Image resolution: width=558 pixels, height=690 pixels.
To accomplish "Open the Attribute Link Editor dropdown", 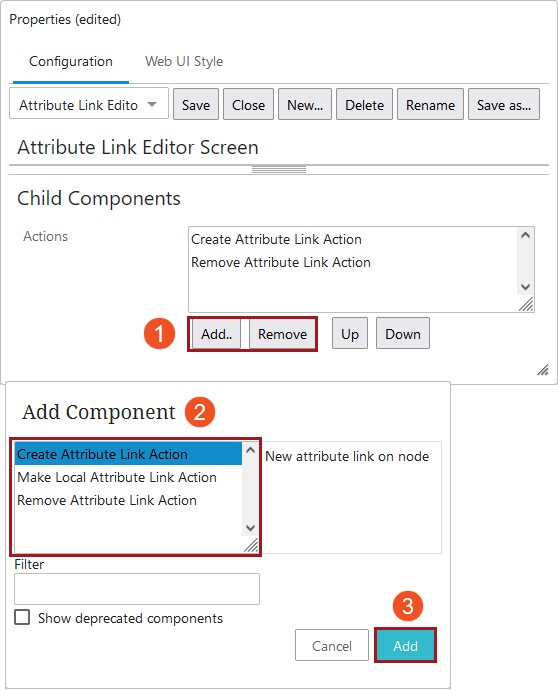I will [89, 105].
